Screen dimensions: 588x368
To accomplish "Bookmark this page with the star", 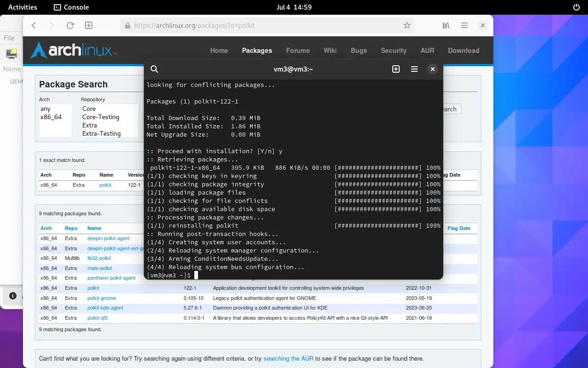I will coord(407,26).
